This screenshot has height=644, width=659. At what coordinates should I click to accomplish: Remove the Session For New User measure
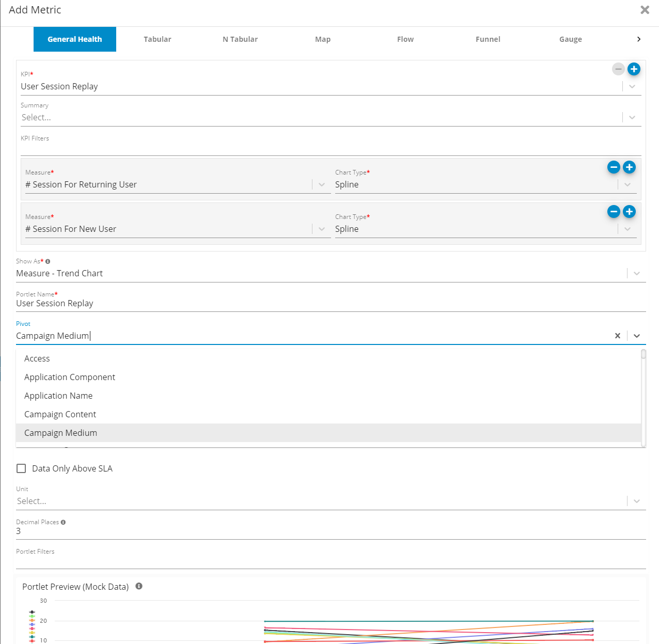point(614,211)
